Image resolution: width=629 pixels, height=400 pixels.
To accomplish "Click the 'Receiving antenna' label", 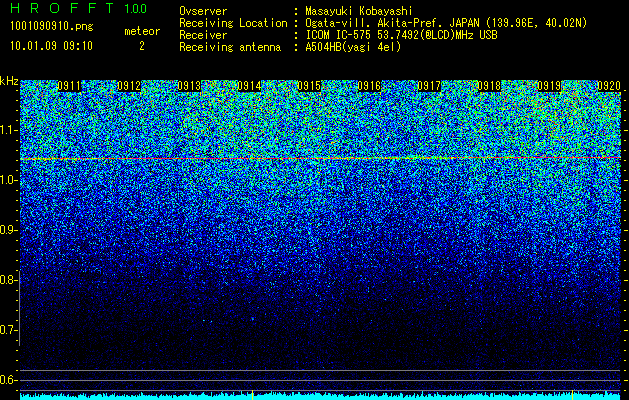I will pyautogui.click(x=230, y=47).
